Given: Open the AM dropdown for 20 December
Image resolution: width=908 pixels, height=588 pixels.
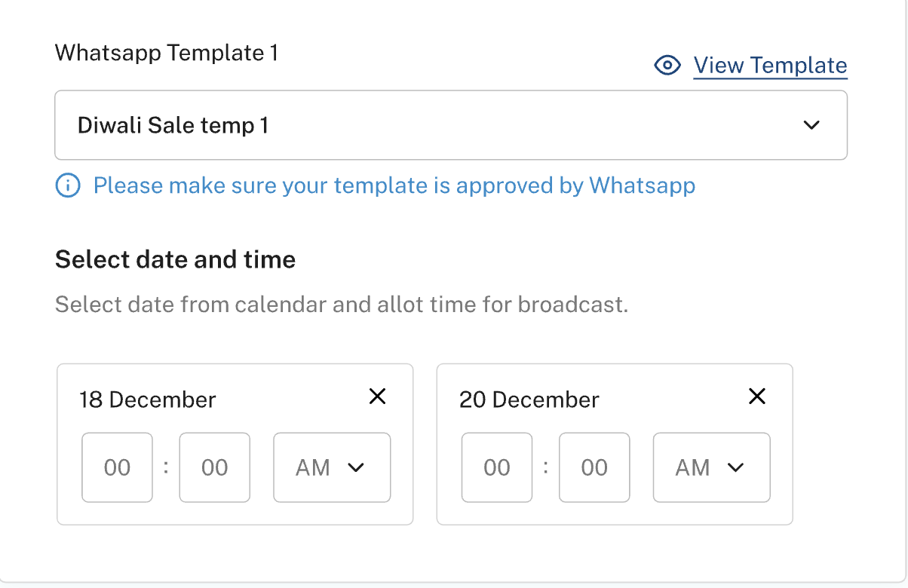Looking at the screenshot, I should tap(712, 467).
